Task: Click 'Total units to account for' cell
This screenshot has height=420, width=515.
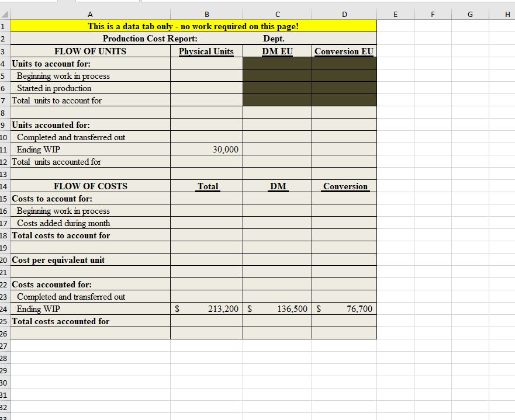Action: click(x=91, y=100)
